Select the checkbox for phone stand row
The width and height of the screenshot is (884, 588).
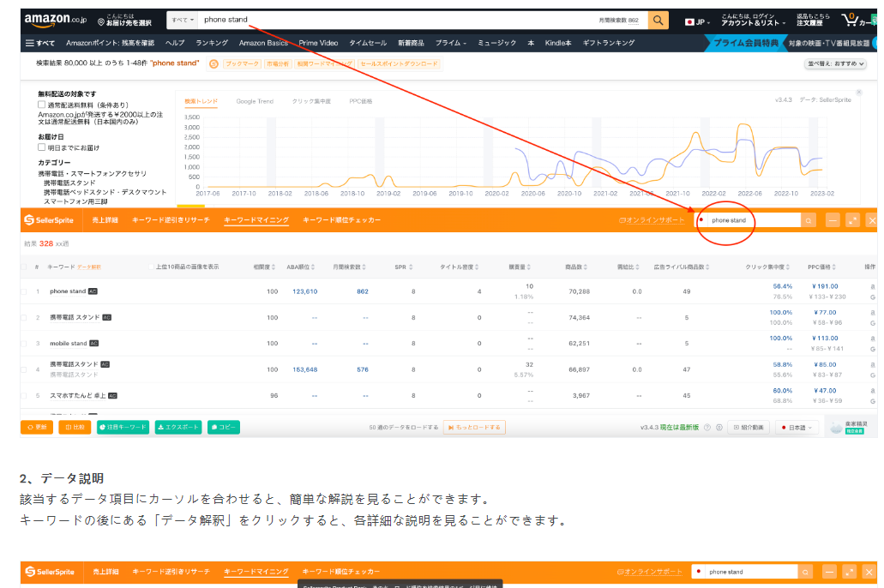pos(24,291)
